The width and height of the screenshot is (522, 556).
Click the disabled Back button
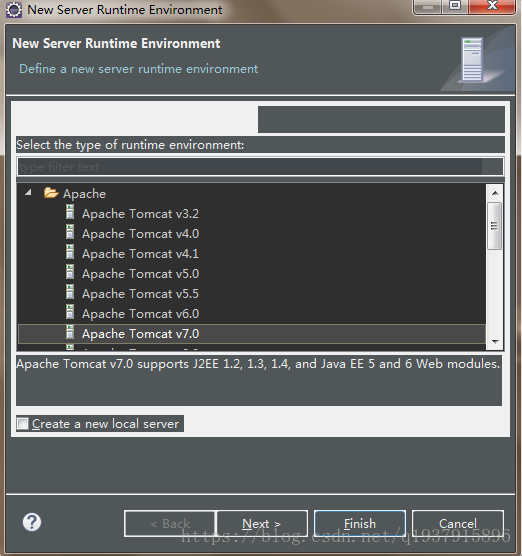point(170,524)
